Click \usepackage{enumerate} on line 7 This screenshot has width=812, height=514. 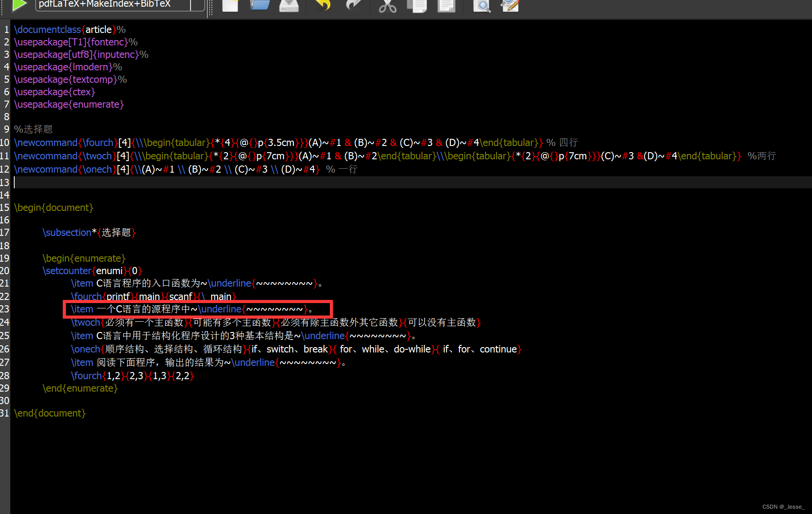[69, 104]
